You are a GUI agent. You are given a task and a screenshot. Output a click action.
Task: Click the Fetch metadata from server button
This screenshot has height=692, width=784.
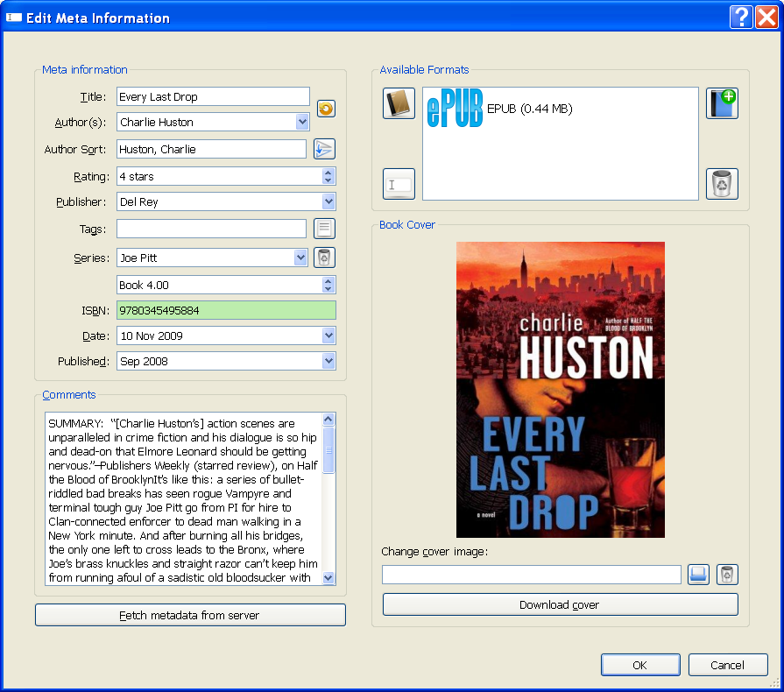[x=190, y=615]
